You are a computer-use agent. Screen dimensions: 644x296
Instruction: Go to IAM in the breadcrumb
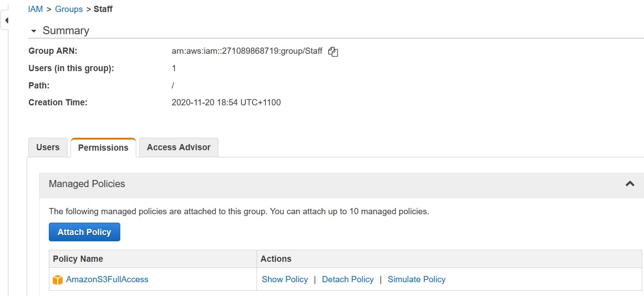[36, 9]
